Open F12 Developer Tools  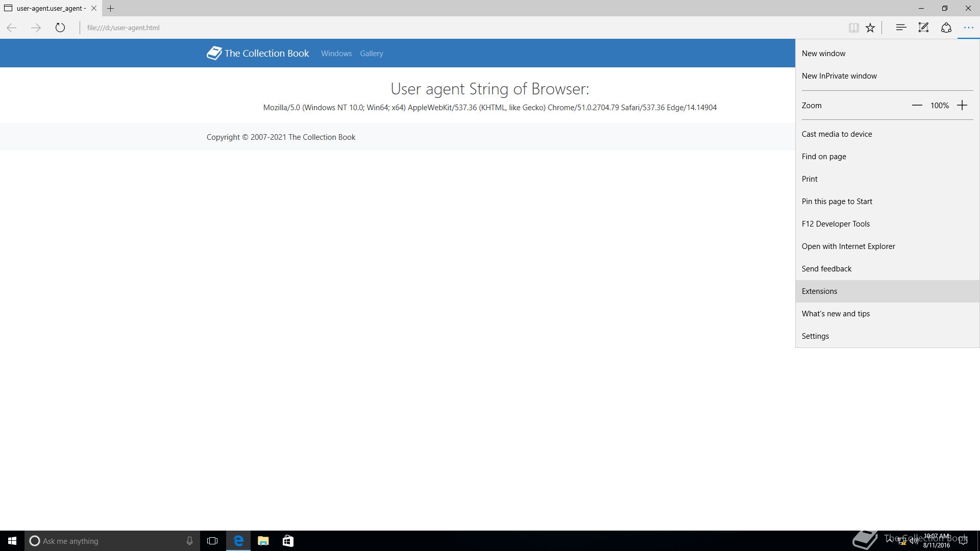click(887, 223)
